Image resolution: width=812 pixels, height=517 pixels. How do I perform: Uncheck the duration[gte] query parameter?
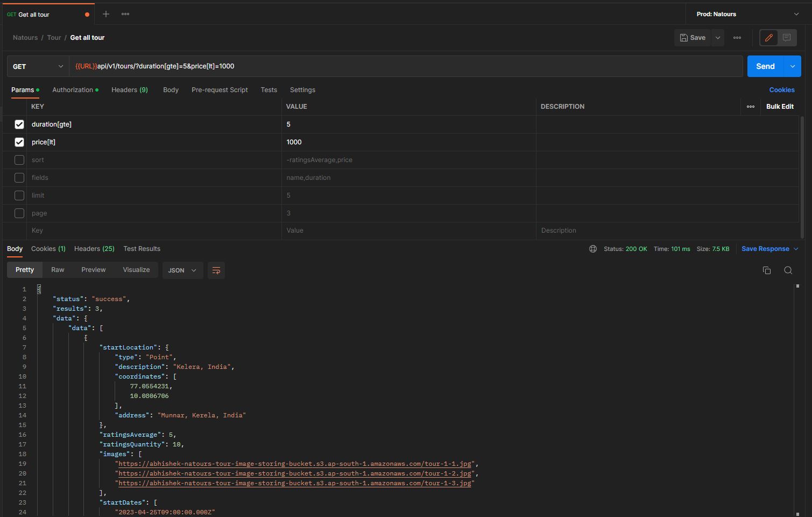pyautogui.click(x=19, y=124)
